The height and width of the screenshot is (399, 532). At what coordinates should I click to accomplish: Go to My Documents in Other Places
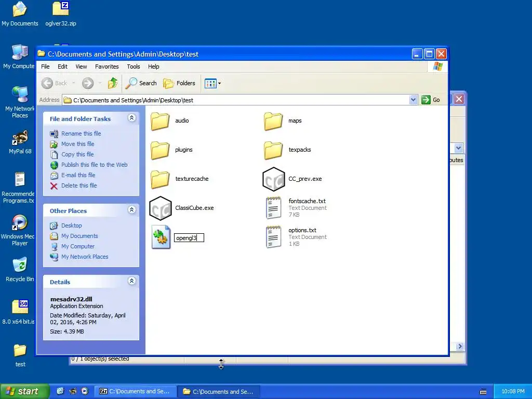79,236
